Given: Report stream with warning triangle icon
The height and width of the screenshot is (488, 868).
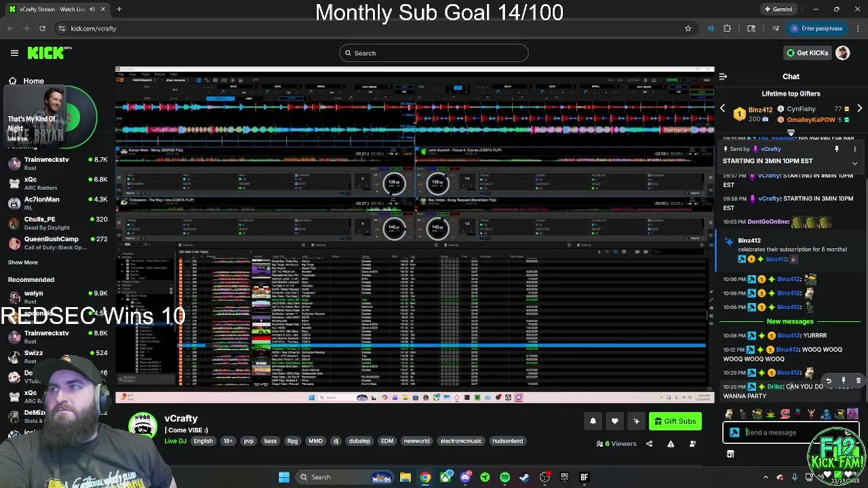Looking at the screenshot, I should coord(671,444).
